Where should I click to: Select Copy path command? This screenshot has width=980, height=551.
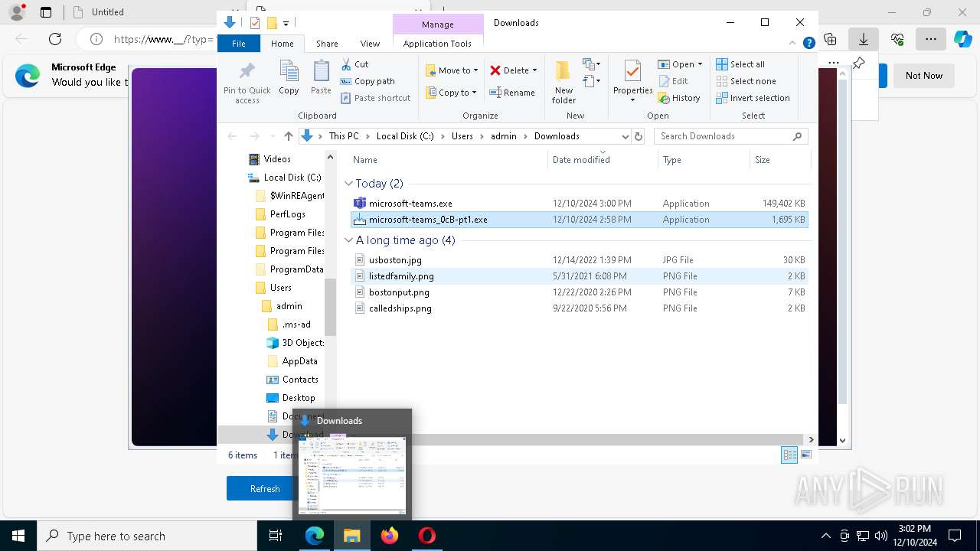(367, 81)
